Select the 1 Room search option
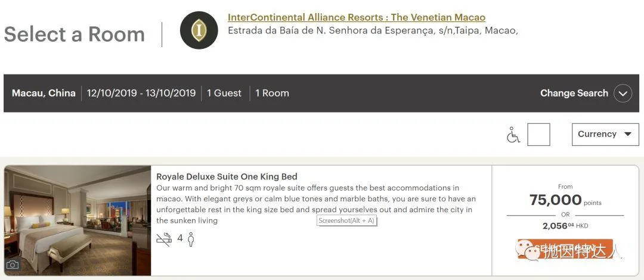The height and width of the screenshot is (280, 644). tap(272, 94)
